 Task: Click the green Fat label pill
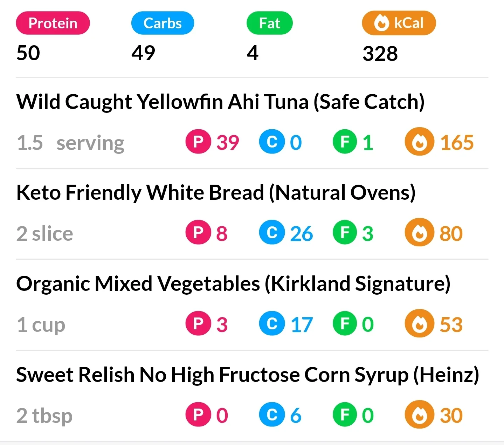(x=269, y=23)
